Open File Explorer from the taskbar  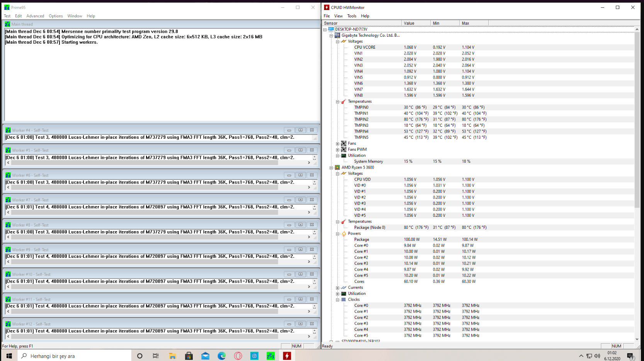point(172,356)
